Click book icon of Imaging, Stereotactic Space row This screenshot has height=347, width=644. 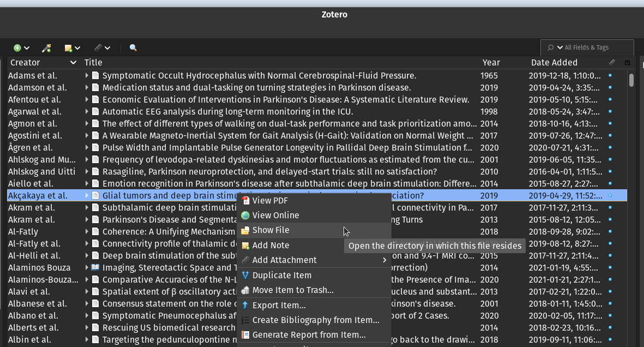95,267
